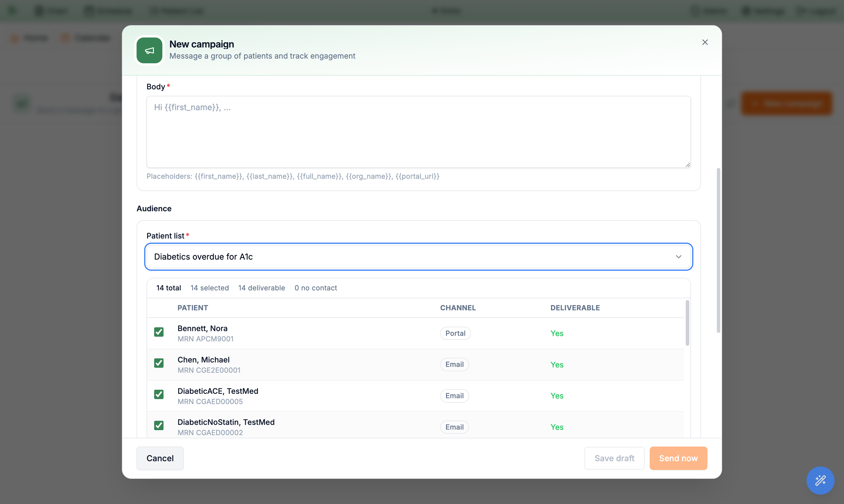844x504 pixels.
Task: Toggle the DiabeticNoStatin, TestMed checkbox
Action: click(x=159, y=425)
